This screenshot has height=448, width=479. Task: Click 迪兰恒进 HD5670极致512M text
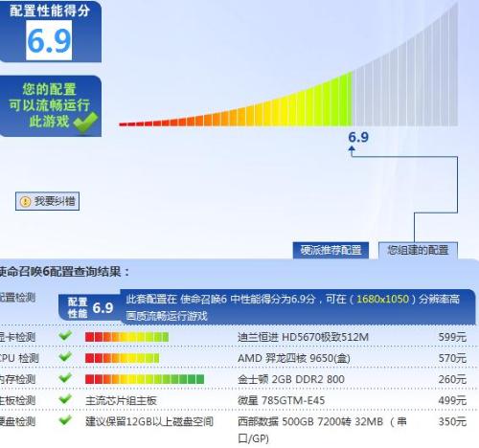tap(303, 337)
